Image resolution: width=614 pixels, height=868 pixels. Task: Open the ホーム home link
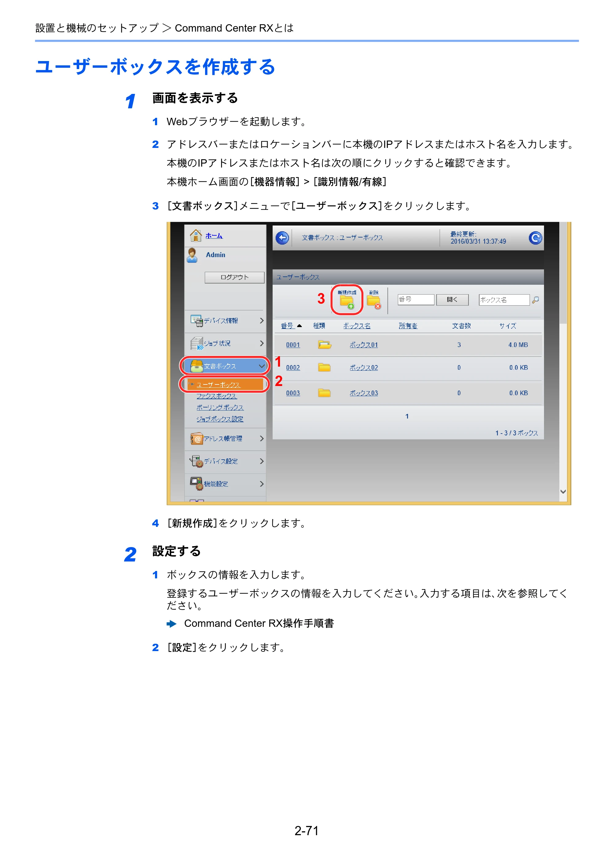[214, 236]
